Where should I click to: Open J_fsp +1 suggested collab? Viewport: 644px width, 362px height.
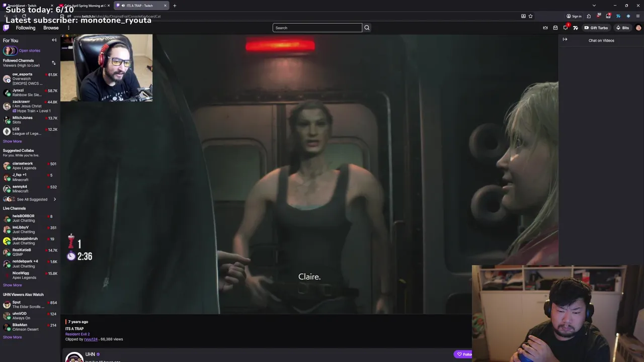[x=30, y=177]
